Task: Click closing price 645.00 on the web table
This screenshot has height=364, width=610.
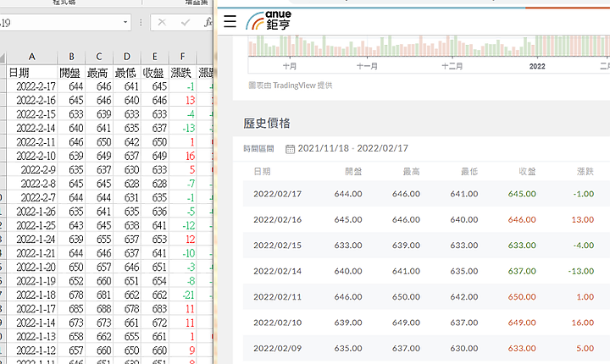Action: click(522, 194)
